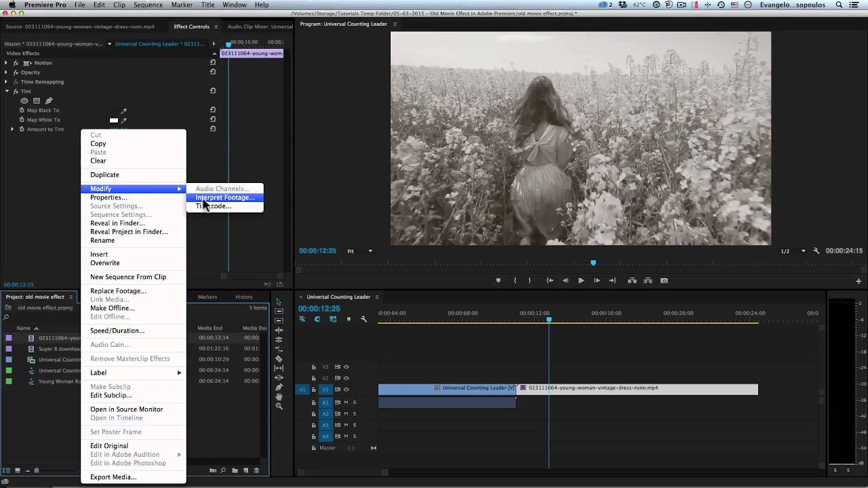Click the Export Frame camera icon
The height and width of the screenshot is (488, 868).
click(665, 281)
